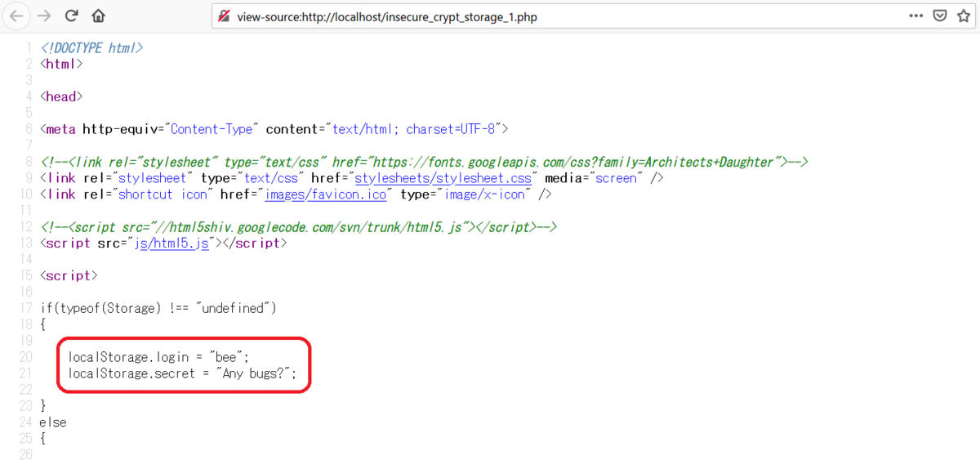Go forward to the next page
Image resolution: width=980 pixels, height=460 pixels.
tap(44, 16)
